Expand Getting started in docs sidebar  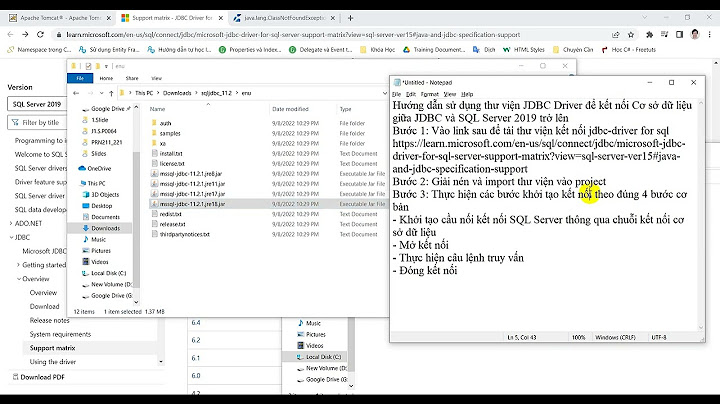click(18, 265)
